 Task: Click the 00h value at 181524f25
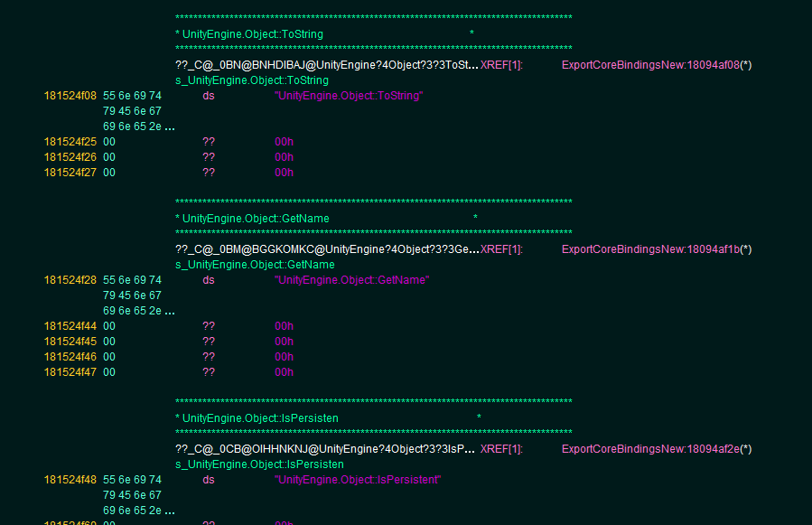click(284, 142)
